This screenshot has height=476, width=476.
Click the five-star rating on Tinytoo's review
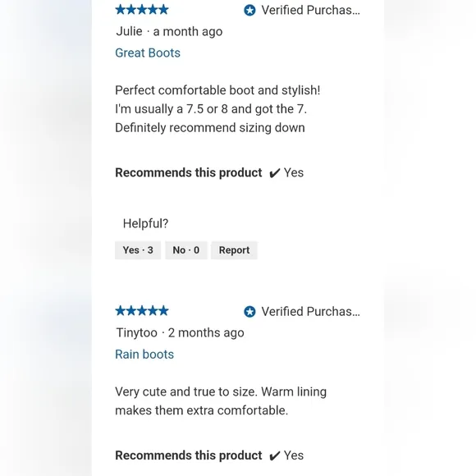tap(142, 311)
